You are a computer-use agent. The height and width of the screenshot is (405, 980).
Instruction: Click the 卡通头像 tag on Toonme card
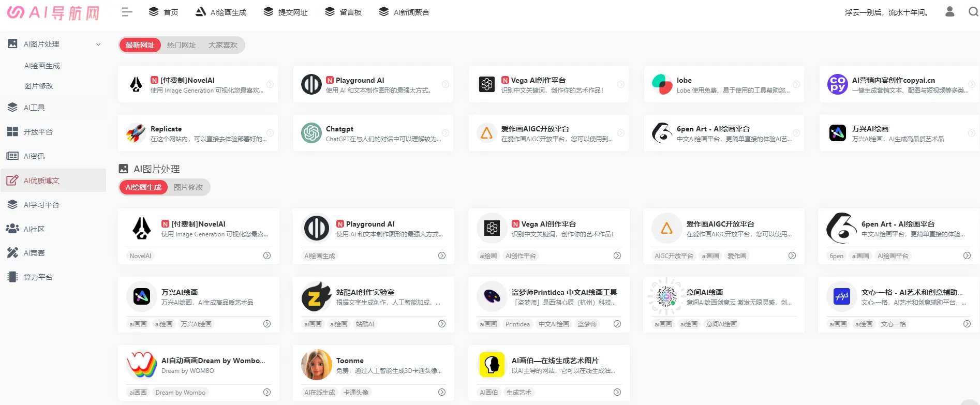coord(356,393)
